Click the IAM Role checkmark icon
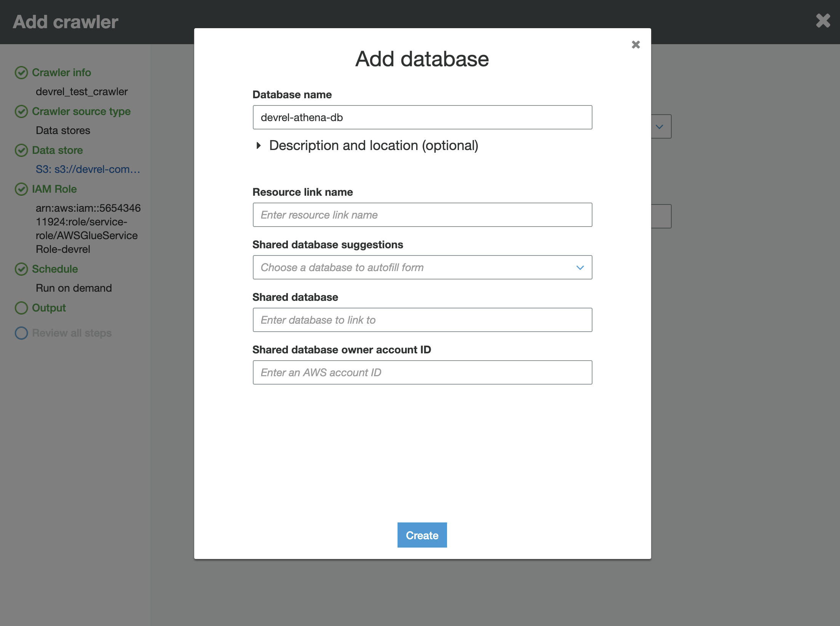The width and height of the screenshot is (840, 626). click(21, 189)
